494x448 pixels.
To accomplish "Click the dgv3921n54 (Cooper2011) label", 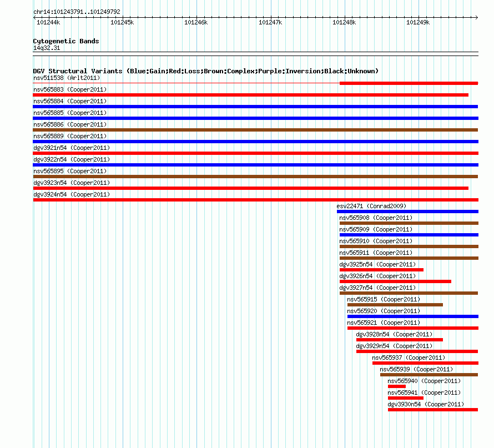I will tap(72, 148).
